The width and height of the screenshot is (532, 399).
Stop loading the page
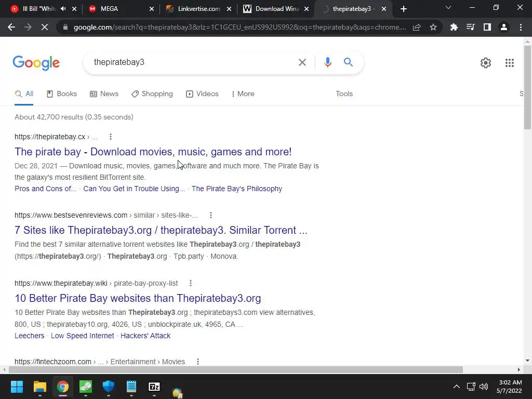pos(45,27)
